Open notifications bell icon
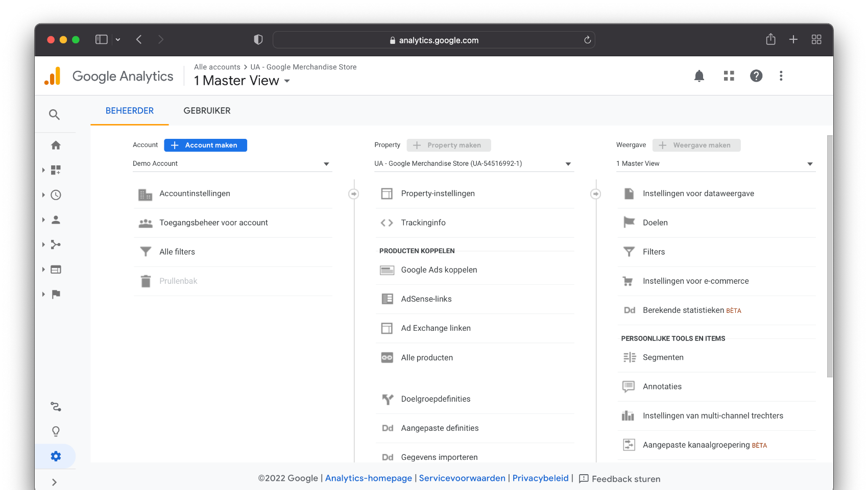 (x=700, y=76)
